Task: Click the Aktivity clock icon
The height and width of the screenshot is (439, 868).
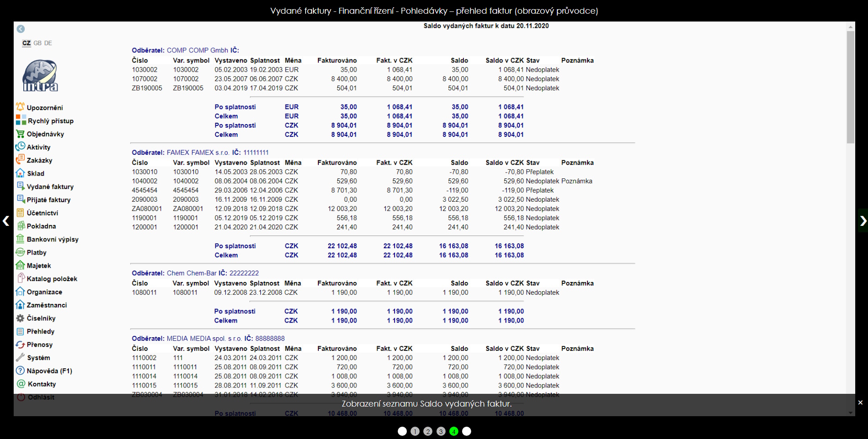Action: click(x=20, y=146)
